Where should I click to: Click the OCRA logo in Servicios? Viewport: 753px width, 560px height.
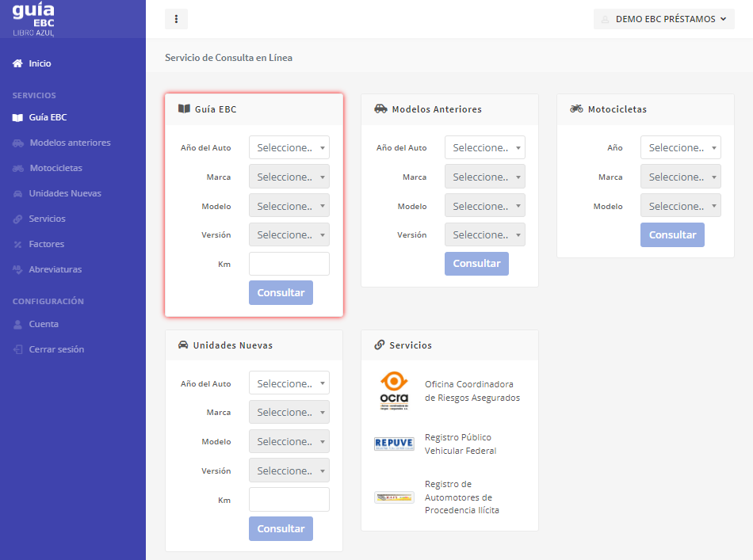coord(394,391)
